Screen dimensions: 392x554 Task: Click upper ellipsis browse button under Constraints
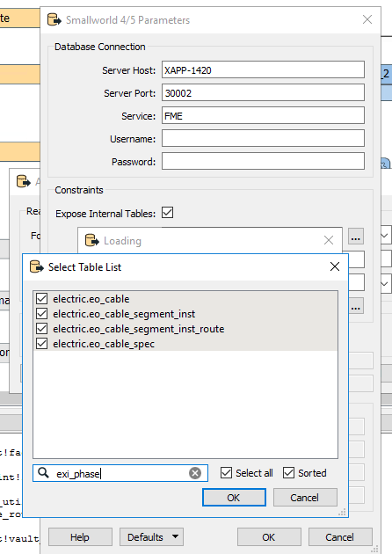tap(356, 237)
